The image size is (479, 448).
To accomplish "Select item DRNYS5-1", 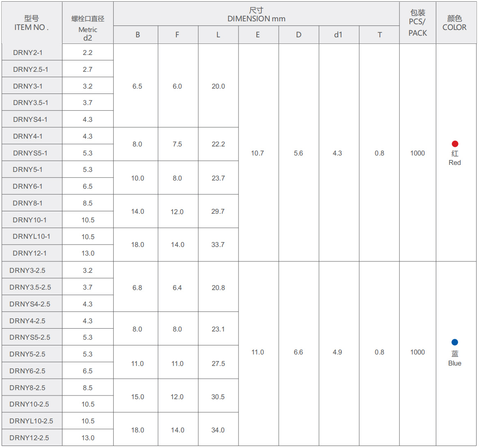I will tap(30, 153).
